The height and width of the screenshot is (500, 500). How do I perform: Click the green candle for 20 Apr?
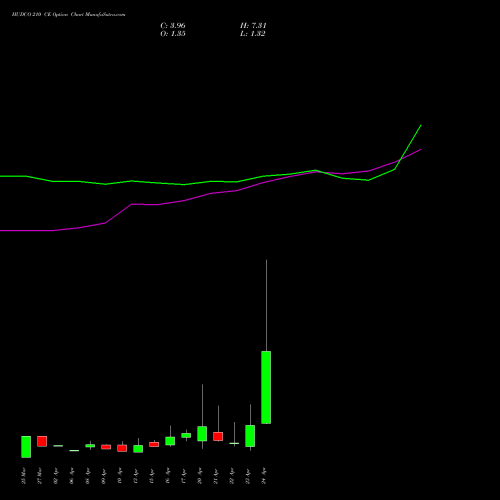(202, 433)
